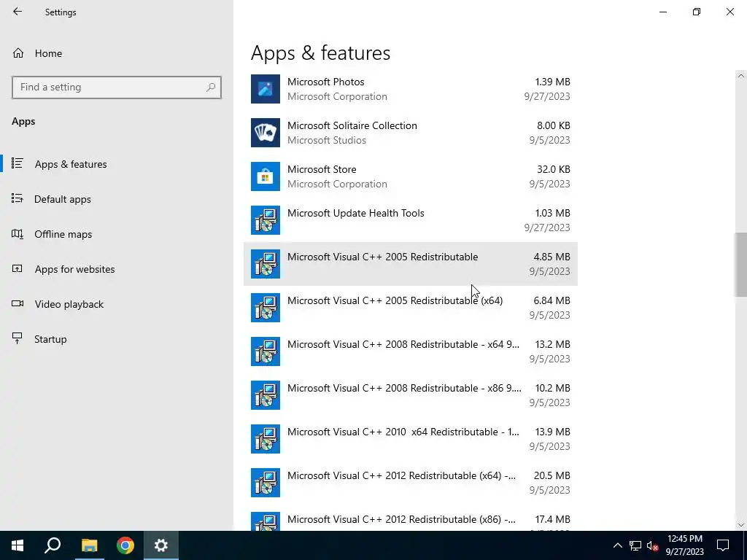The height and width of the screenshot is (560, 747).
Task: Click the Default apps sidebar icon
Action: (18, 198)
